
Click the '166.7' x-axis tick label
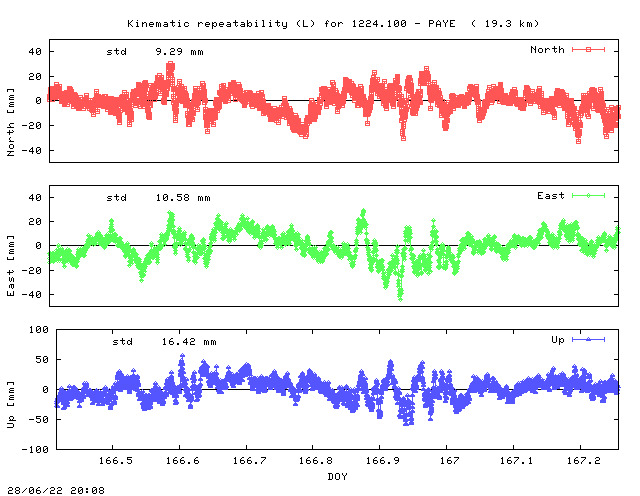[x=249, y=460]
